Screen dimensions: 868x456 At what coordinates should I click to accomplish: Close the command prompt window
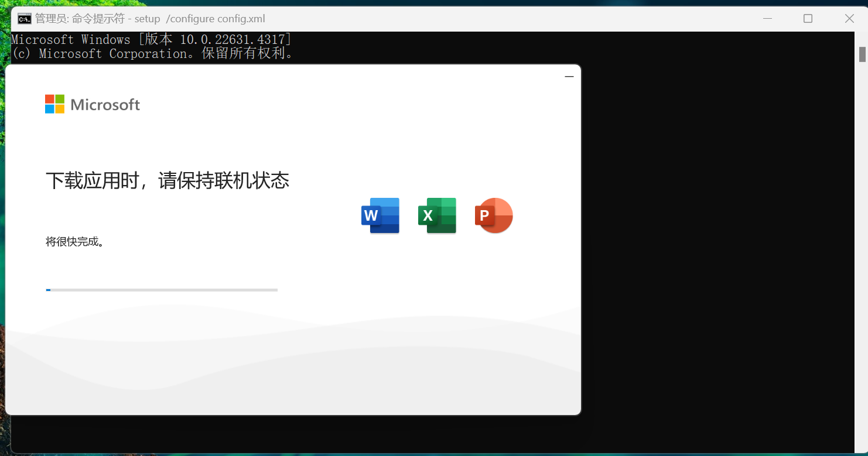click(x=849, y=19)
